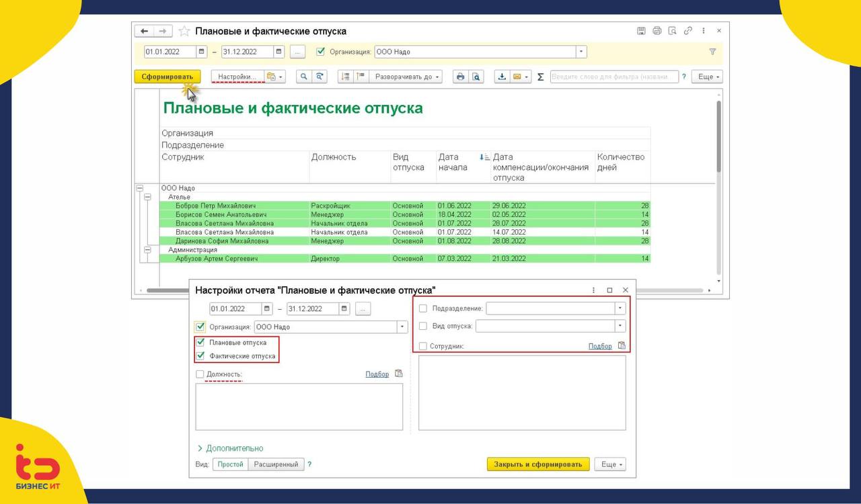This screenshot has width=861, height=504.
Task: Expand the Дополнительно section
Action: 229,448
